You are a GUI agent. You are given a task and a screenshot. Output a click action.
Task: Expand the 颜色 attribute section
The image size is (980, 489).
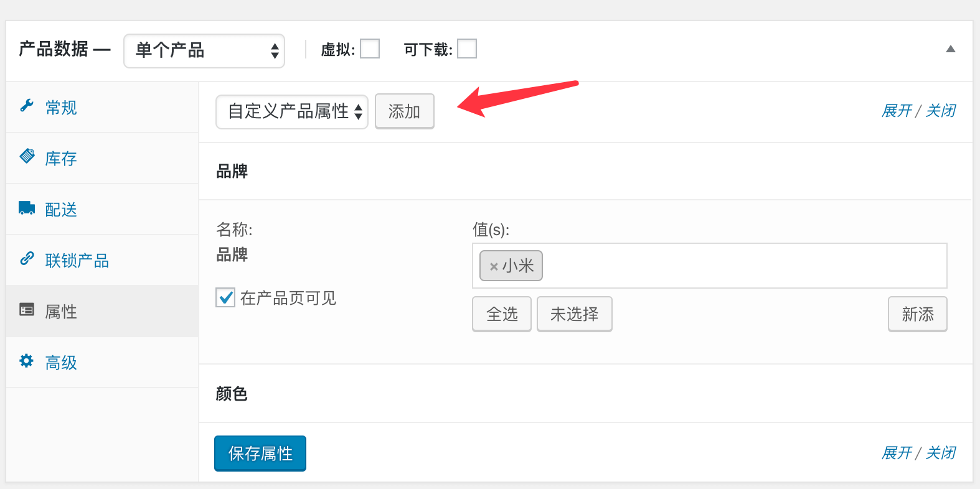click(585, 393)
